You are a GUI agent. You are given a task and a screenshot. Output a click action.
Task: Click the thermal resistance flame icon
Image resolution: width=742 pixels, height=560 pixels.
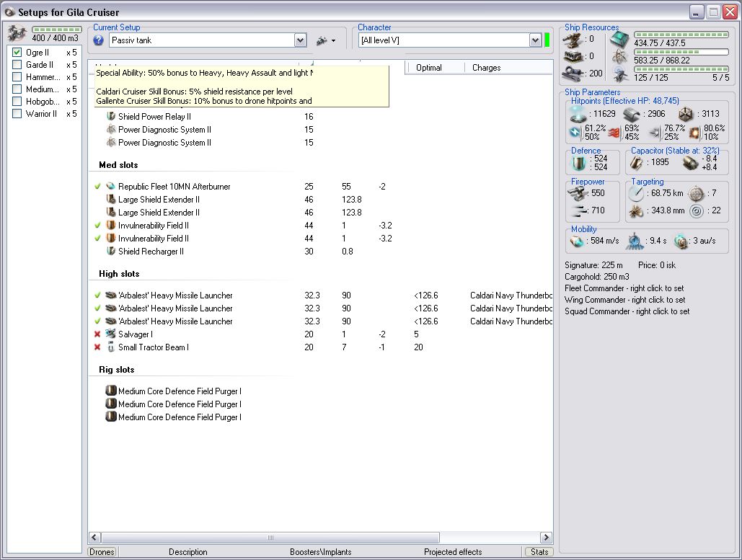tap(614, 133)
